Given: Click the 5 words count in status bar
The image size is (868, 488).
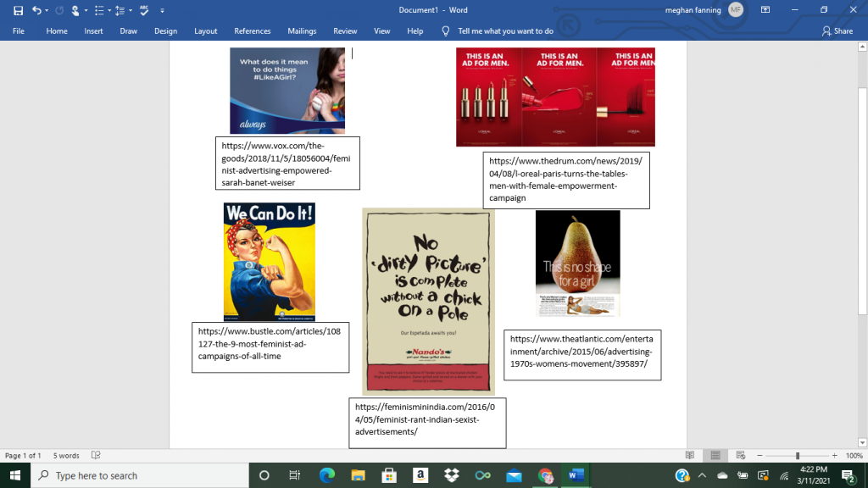Looking at the screenshot, I should 66,455.
